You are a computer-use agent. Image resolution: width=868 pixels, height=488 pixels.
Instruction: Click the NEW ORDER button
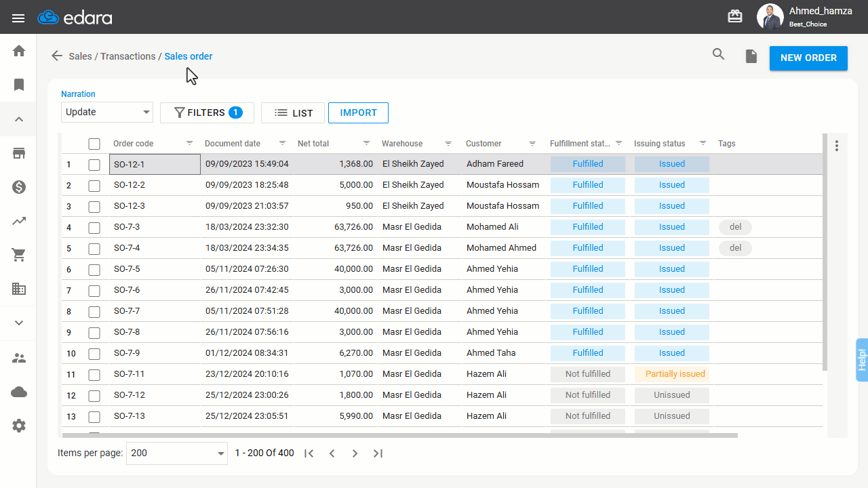808,58
